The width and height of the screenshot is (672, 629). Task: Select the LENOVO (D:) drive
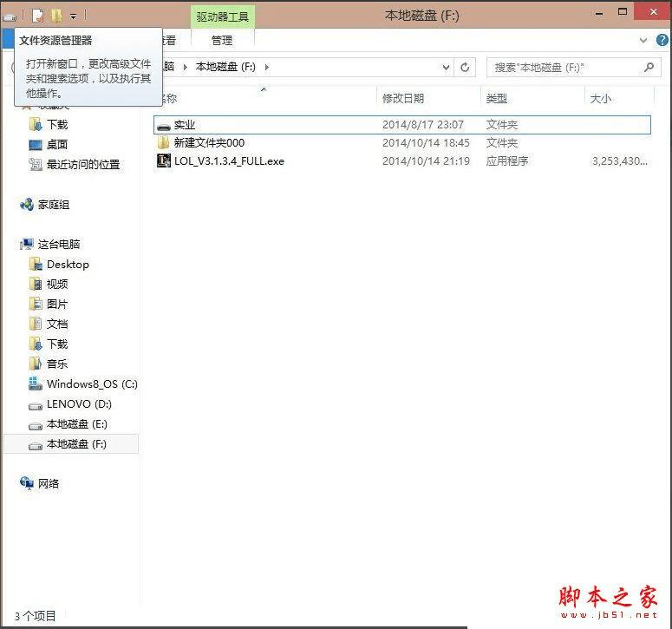79,404
